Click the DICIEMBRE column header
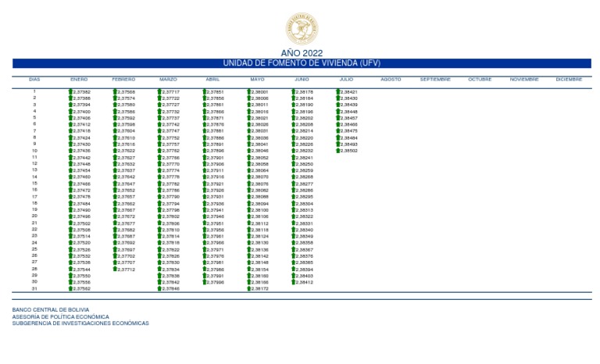The height and width of the screenshot is (364, 600). (x=569, y=79)
